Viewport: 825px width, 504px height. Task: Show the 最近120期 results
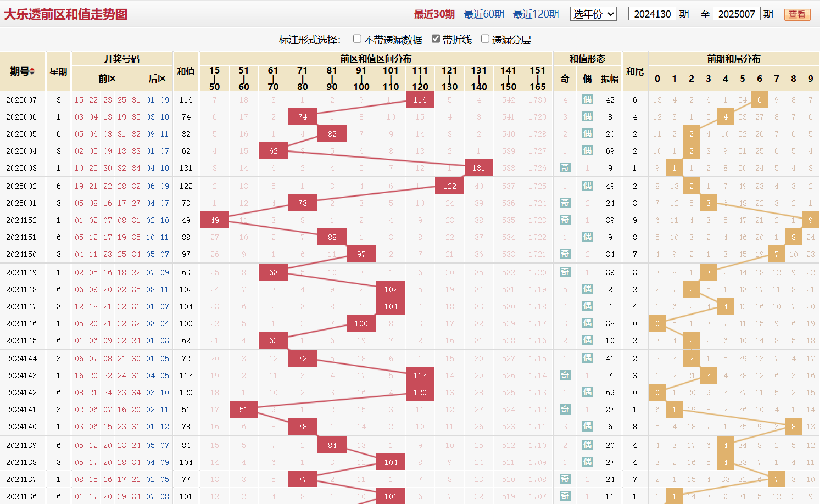click(536, 14)
